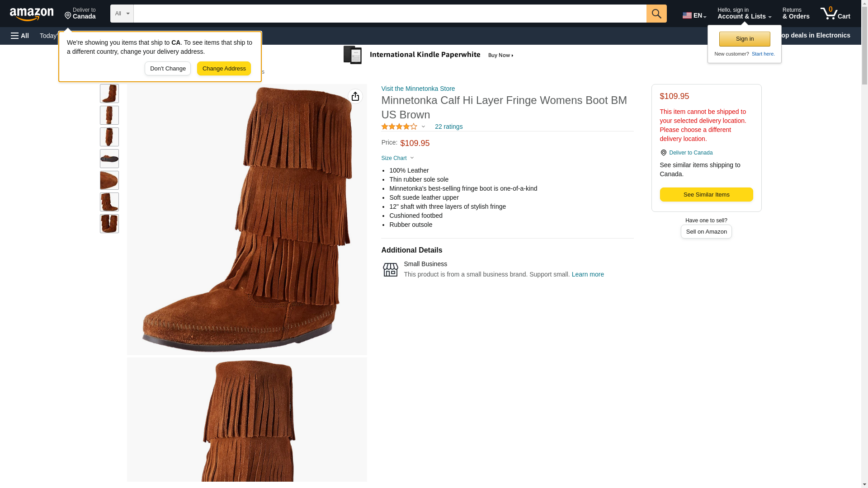Click the International Kindle Paperwhite banner
868x488 pixels.
point(429,55)
